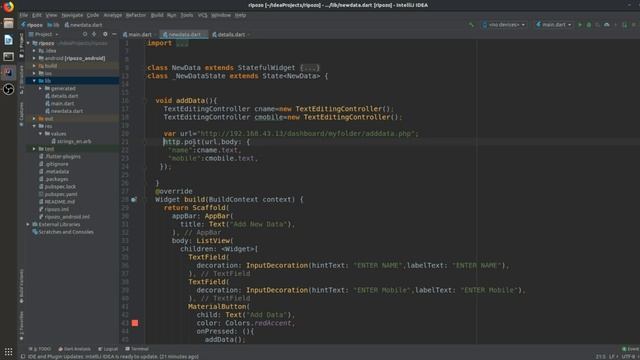
Task: Open details.dart in project tree
Action: pos(62,96)
